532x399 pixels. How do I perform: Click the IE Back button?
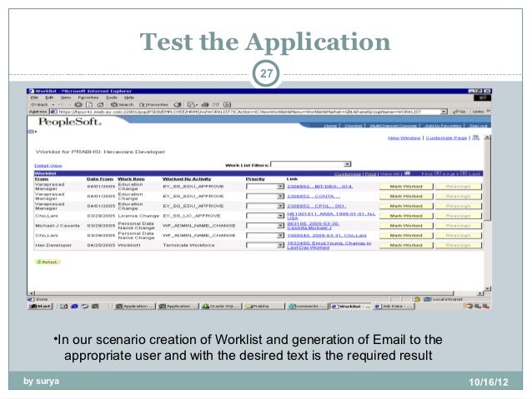40,105
